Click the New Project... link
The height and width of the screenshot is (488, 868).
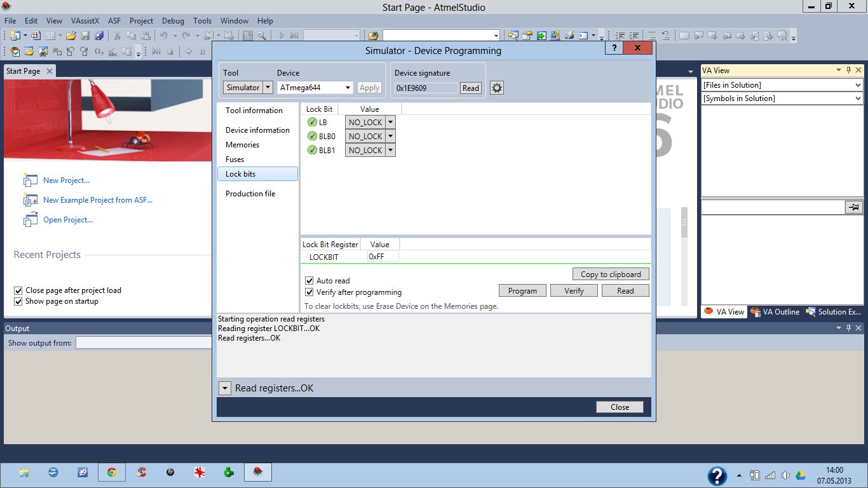[66, 180]
